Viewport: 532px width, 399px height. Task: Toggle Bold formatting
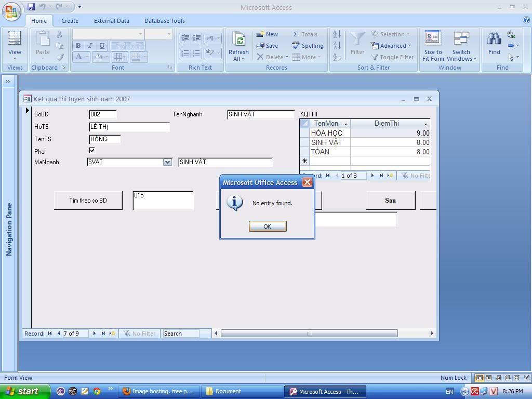pyautogui.click(x=78, y=46)
